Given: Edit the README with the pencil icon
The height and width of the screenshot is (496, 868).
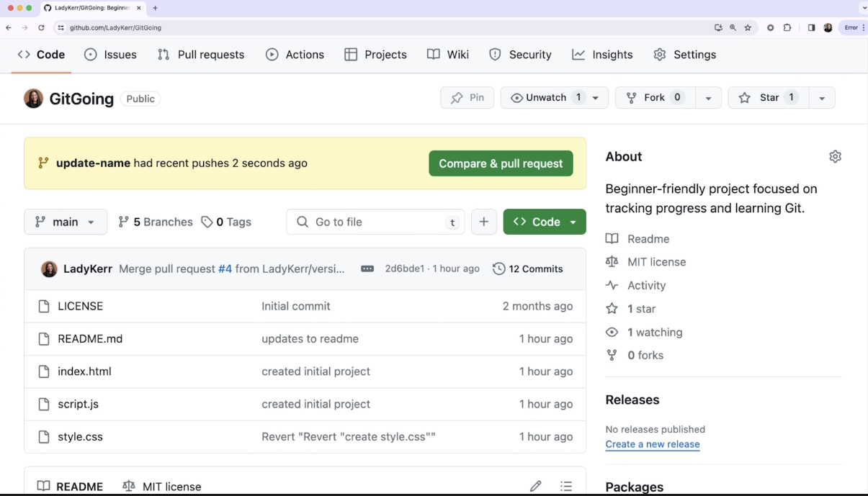Looking at the screenshot, I should [x=536, y=486].
